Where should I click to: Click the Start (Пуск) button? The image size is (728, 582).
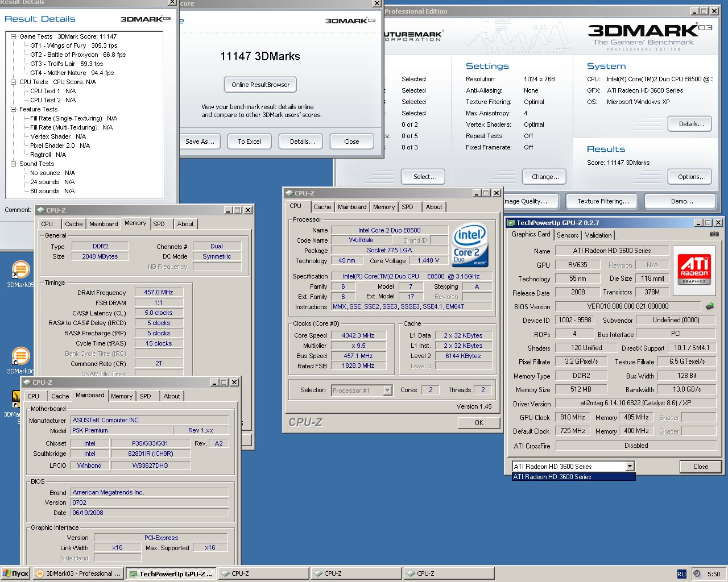tap(15, 574)
